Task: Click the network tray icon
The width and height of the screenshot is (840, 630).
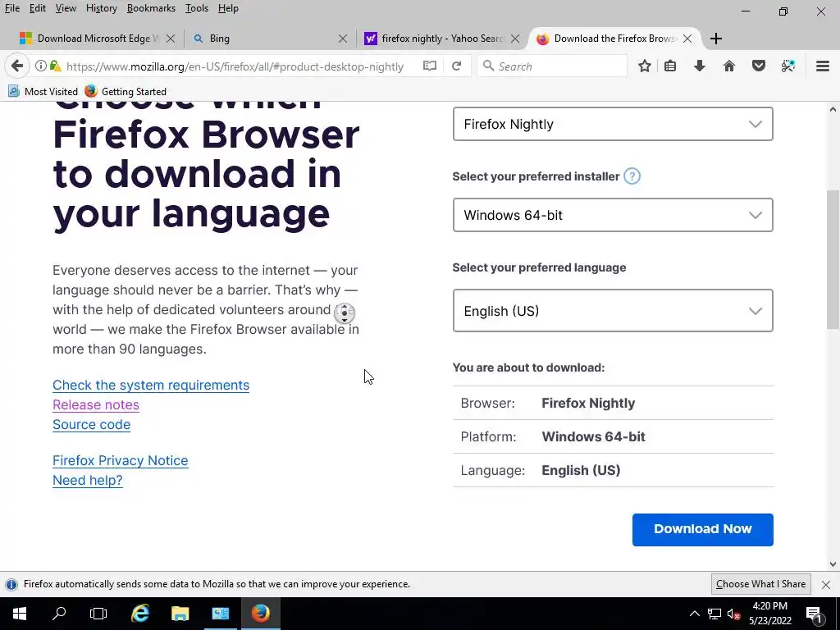Action: point(714,614)
